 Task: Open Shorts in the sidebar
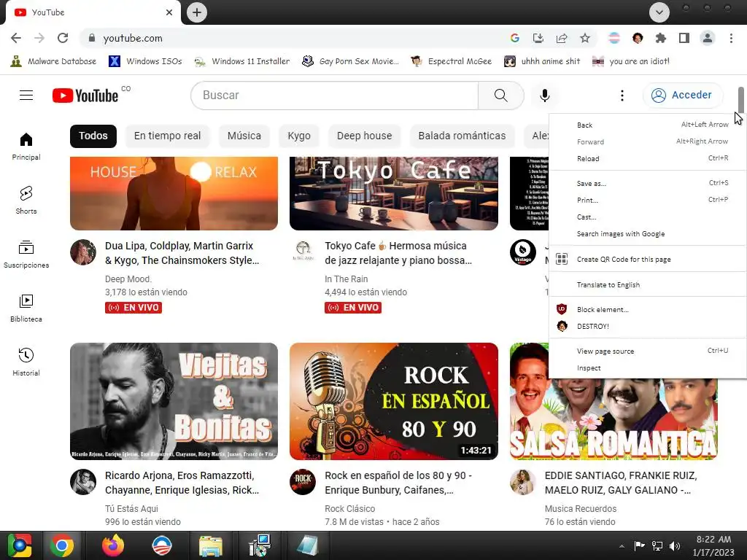pyautogui.click(x=26, y=200)
